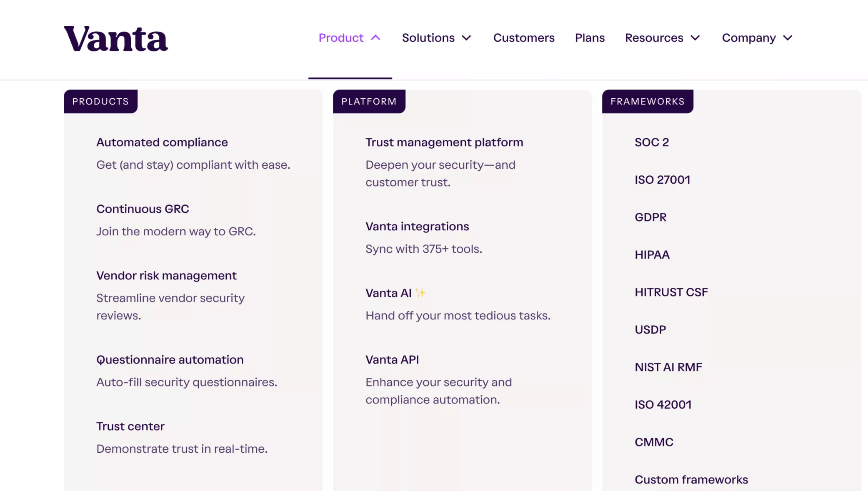Open the Vanta AI link
Screen dimensions: 868x491
(x=388, y=293)
